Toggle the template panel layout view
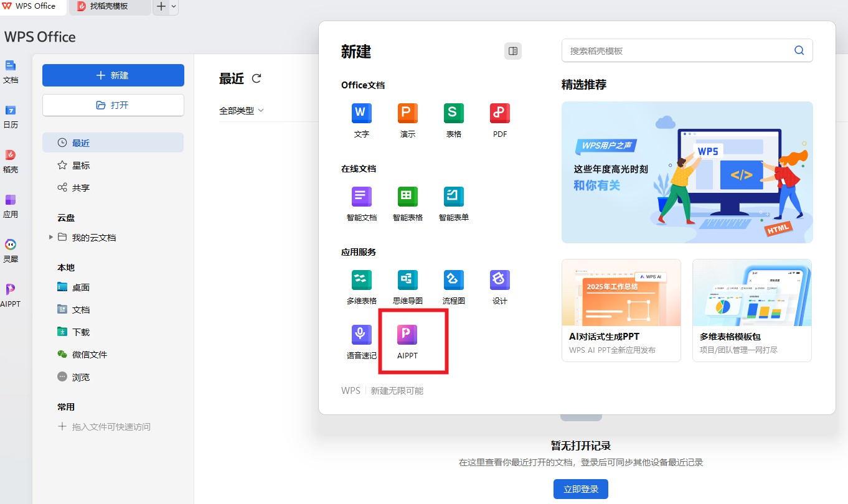The image size is (848, 504). point(512,51)
